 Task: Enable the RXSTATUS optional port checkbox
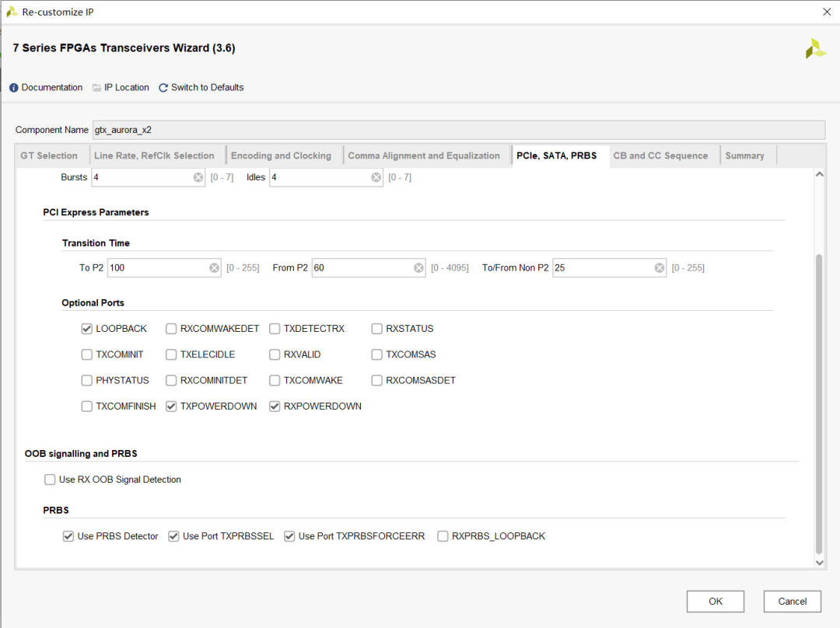377,329
